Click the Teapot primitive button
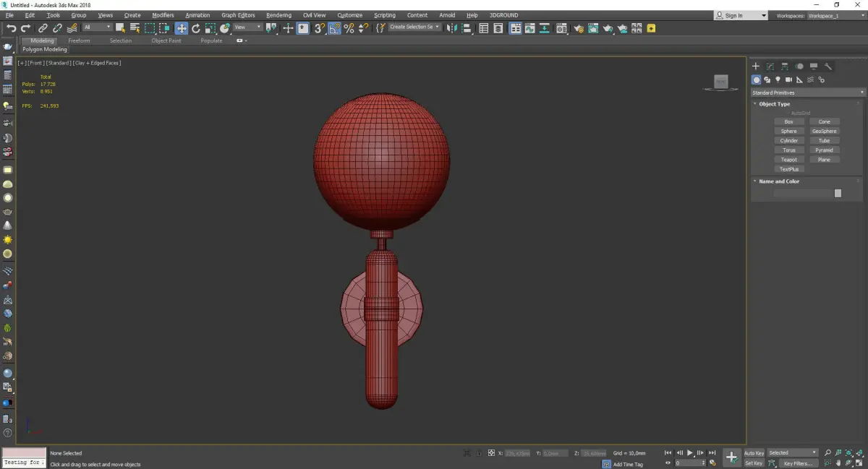Image resolution: width=868 pixels, height=469 pixels. tap(788, 160)
